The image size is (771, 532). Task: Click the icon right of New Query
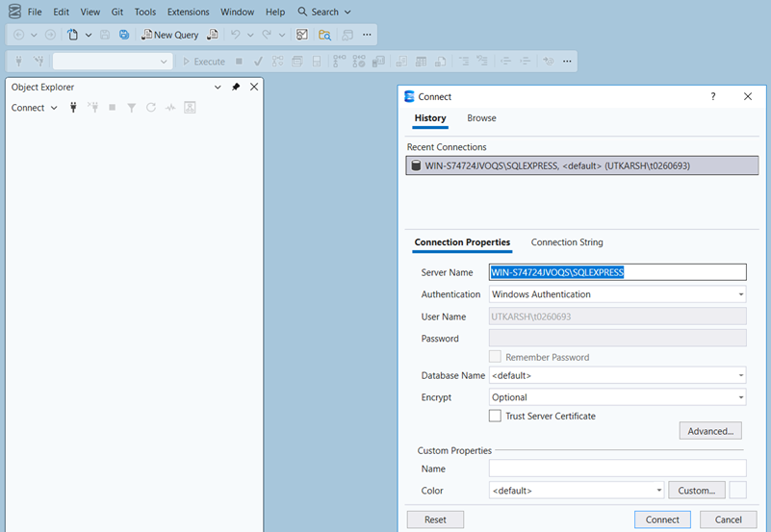pyautogui.click(x=213, y=35)
